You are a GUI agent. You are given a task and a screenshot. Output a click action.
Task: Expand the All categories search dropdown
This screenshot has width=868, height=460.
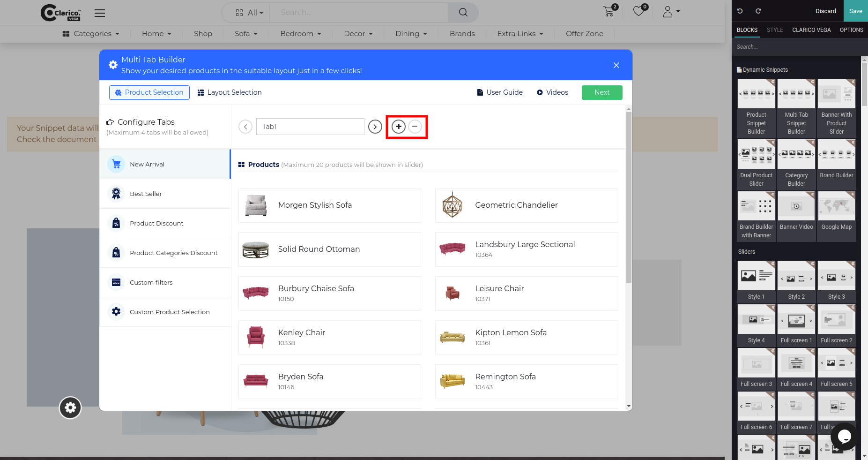click(250, 13)
